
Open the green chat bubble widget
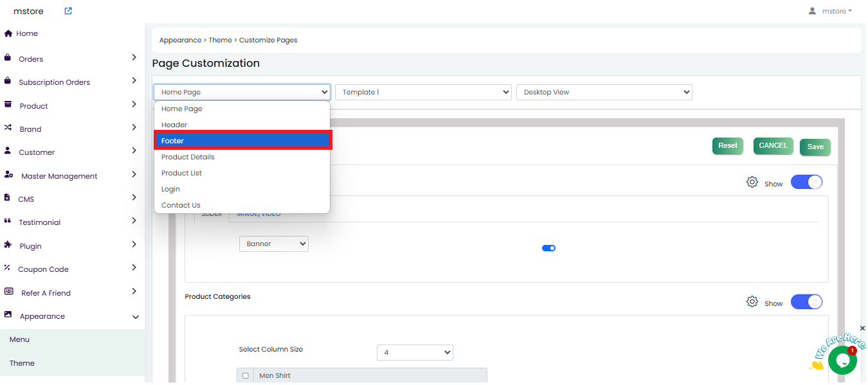pyautogui.click(x=842, y=360)
